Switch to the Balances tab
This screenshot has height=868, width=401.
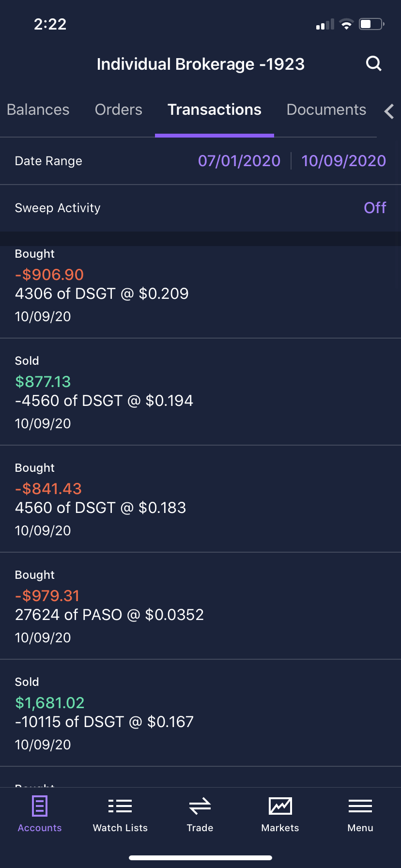tap(38, 110)
